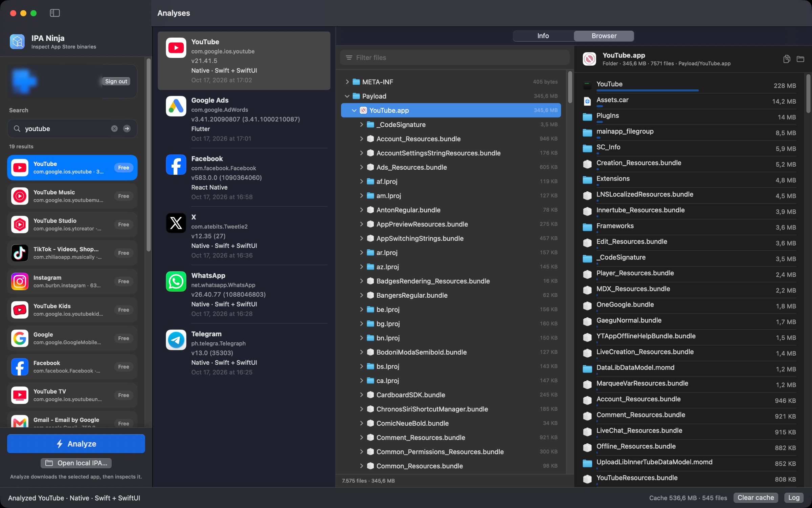Select the PlugIns folder row
Viewport: 812px width, 508px height.
(x=690, y=117)
